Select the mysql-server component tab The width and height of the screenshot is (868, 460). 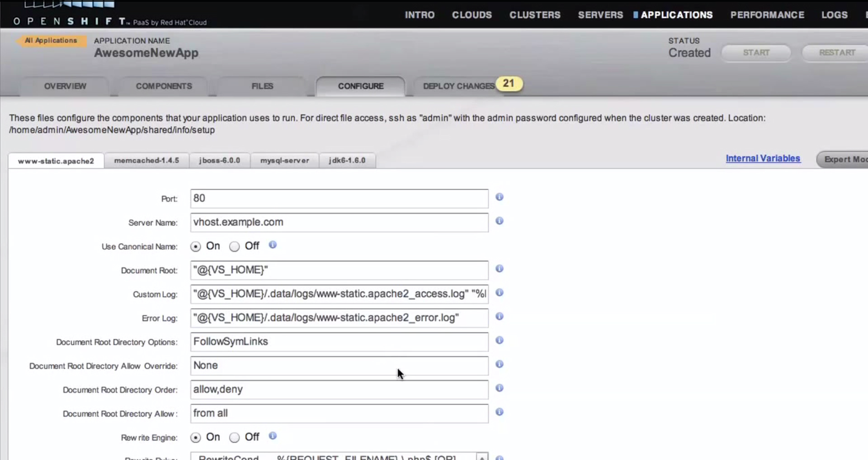285,161
